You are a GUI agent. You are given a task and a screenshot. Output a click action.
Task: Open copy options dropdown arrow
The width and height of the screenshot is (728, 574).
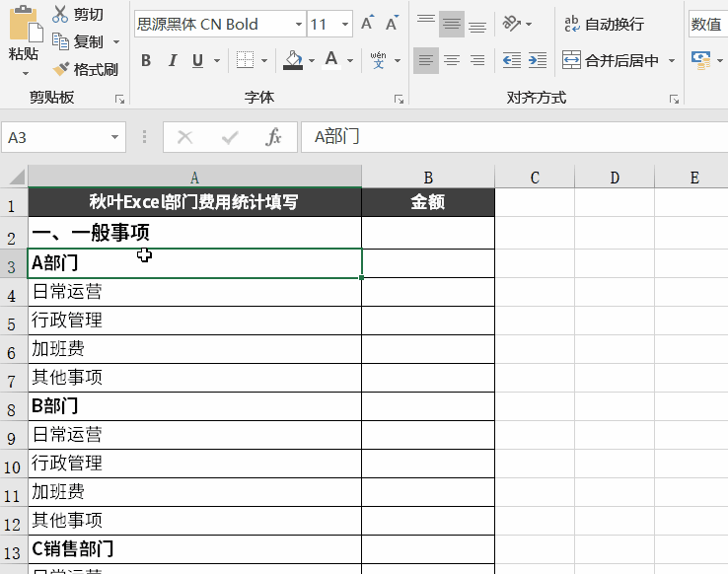coord(116,41)
